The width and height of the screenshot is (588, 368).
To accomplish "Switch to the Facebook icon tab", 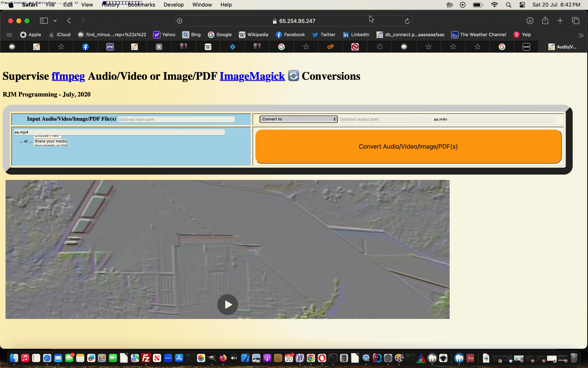I will click(x=86, y=47).
